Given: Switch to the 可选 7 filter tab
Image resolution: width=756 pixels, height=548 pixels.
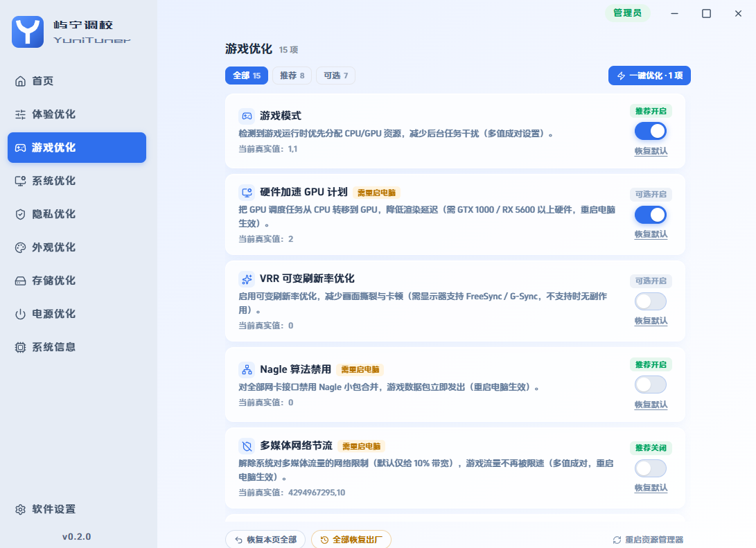Looking at the screenshot, I should (335, 76).
